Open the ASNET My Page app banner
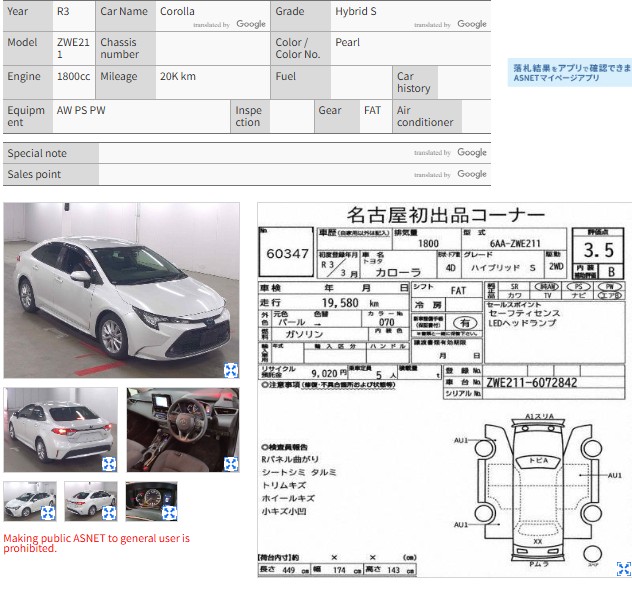This screenshot has width=632, height=589. [x=570, y=73]
